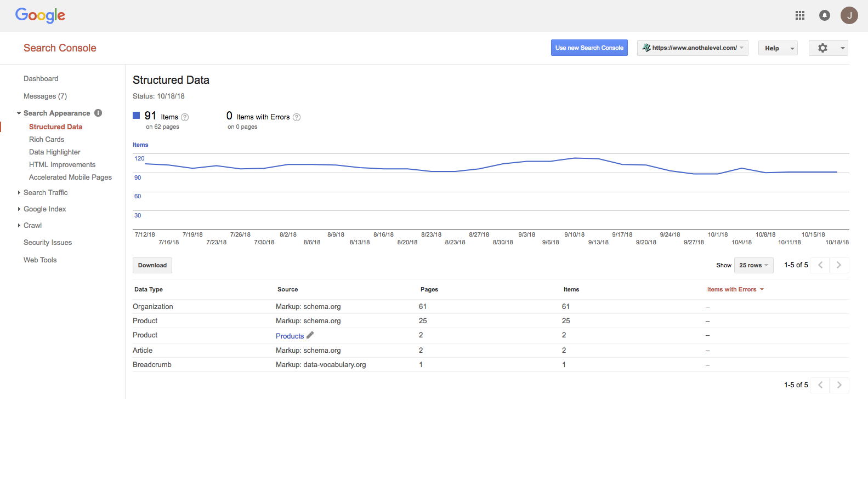Download the structured data report

tap(152, 266)
